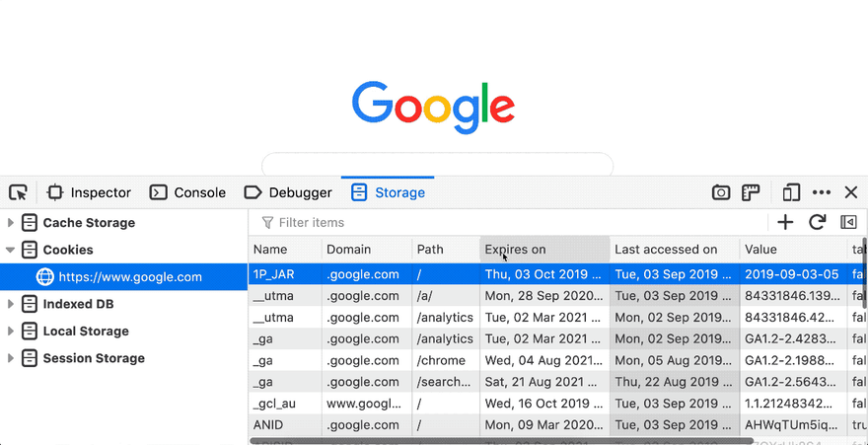
Task: Open Responsive Design Mode icon
Action: pyautogui.click(x=791, y=192)
